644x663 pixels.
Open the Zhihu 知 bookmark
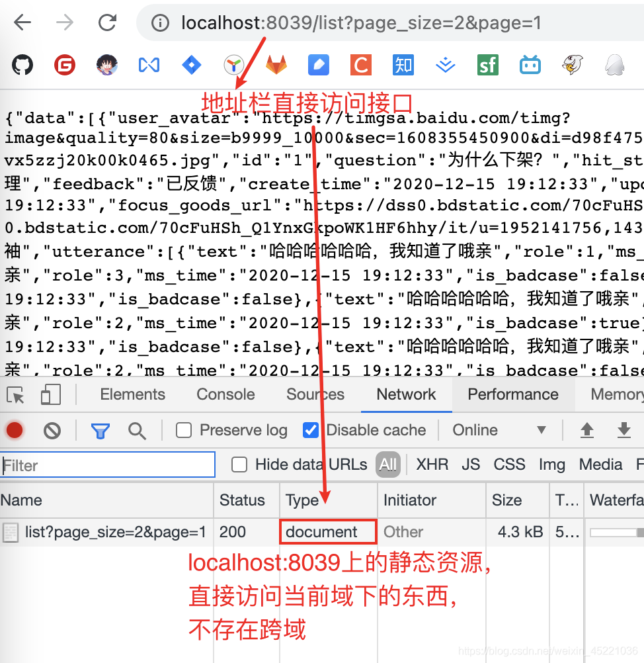tap(403, 65)
